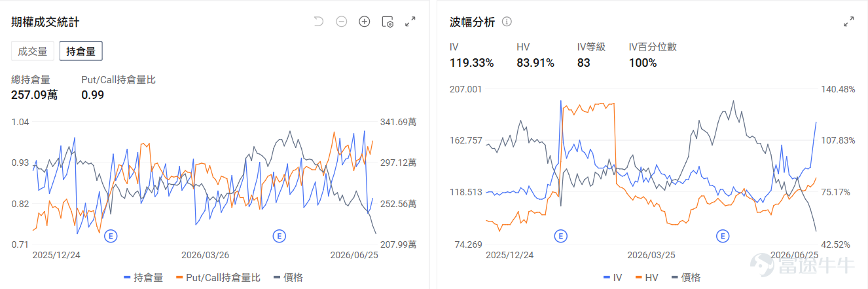Click the 總持倉量 label

coord(30,80)
